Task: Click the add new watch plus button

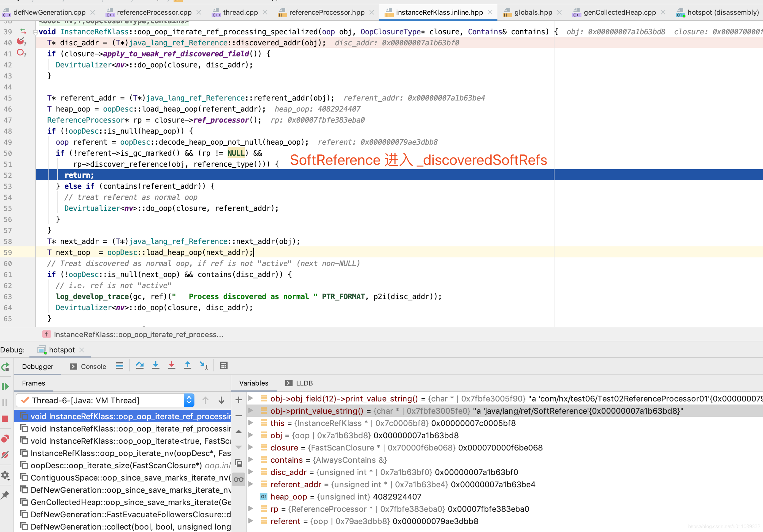Action: point(238,400)
